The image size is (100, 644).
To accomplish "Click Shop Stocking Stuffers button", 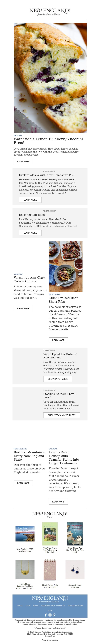I will pos(62,415).
